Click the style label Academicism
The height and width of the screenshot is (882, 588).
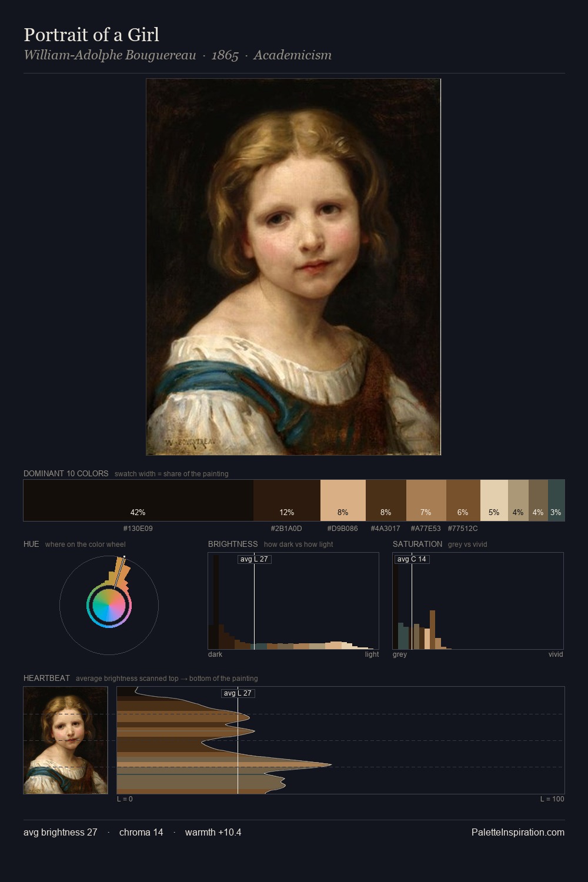(292, 55)
